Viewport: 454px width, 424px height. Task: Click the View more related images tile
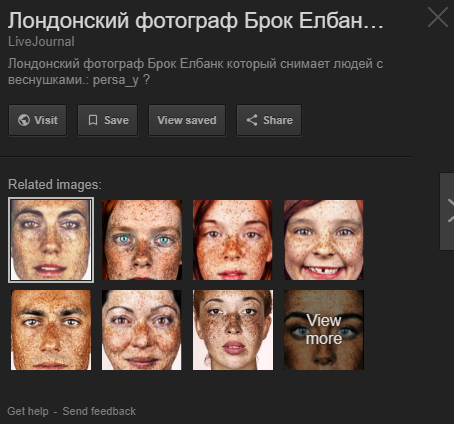324,330
